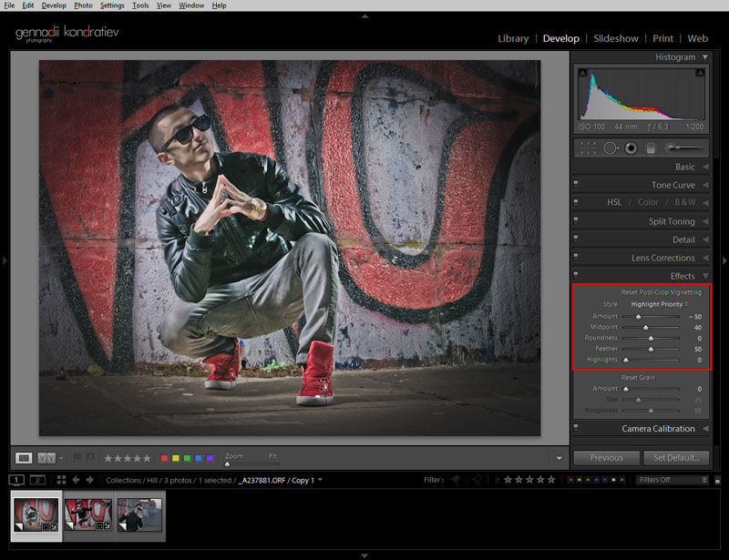Open the toolbar content dropdown arrow
This screenshot has height=560, width=729.
560,458
